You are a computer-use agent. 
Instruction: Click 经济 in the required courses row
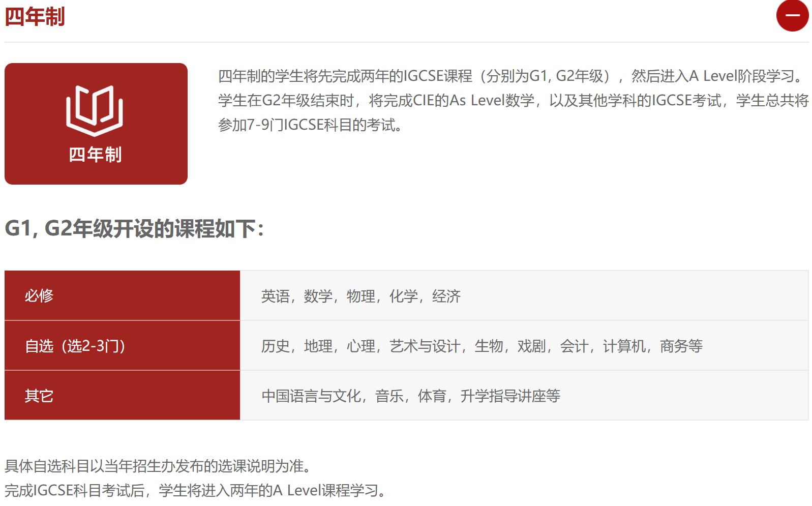click(446, 296)
